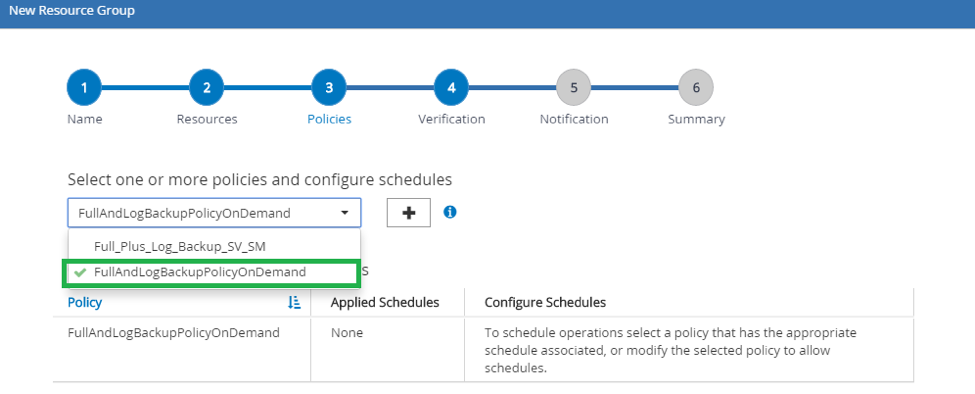Click the green checkmark beside FullAndLogBackupPolicyOnDemand
This screenshot has width=975, height=394.
point(80,272)
